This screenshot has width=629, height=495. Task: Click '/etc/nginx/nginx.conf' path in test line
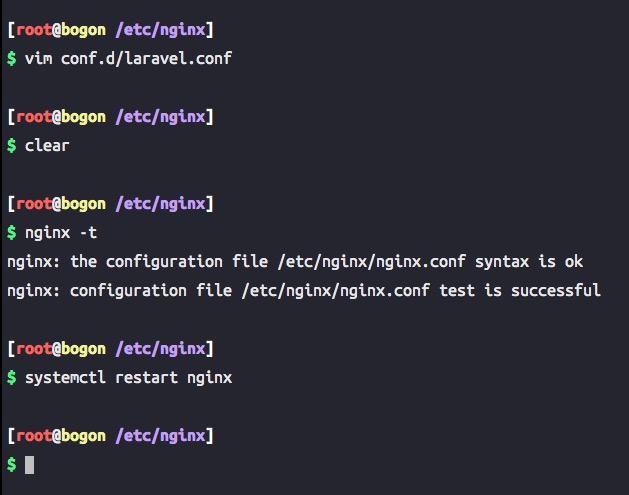[335, 290]
